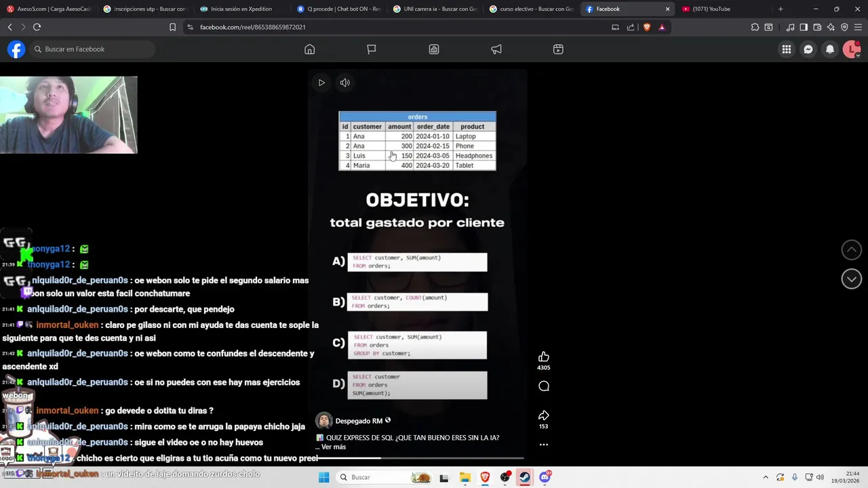Open the media playlist music note icon

pos(790,27)
